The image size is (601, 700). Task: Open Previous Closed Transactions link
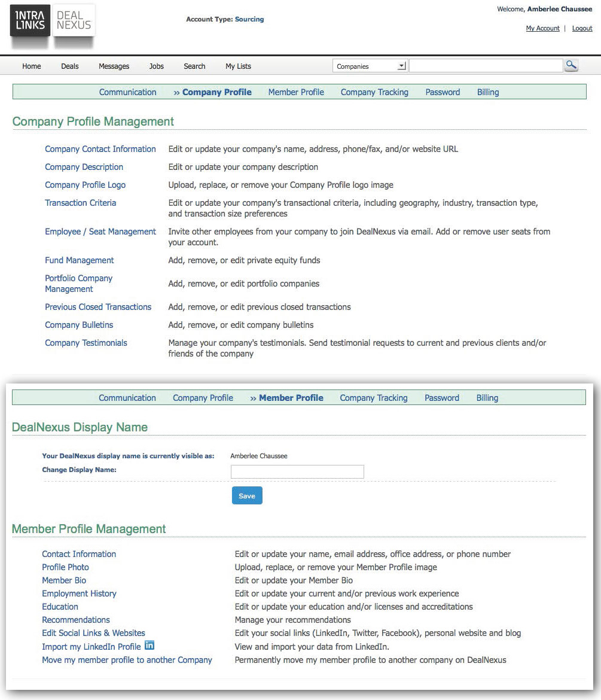tap(98, 307)
